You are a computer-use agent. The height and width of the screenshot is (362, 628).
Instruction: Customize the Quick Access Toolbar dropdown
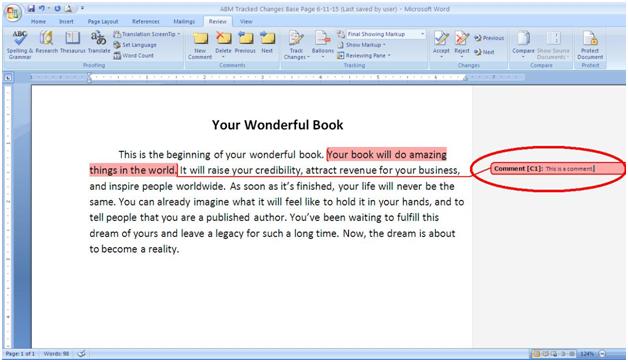click(x=82, y=8)
